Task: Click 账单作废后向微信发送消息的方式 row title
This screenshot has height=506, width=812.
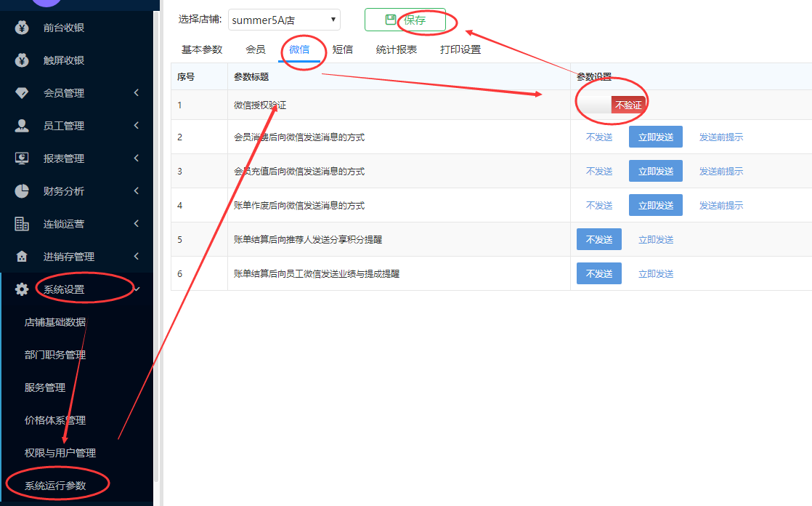Action: pos(299,205)
